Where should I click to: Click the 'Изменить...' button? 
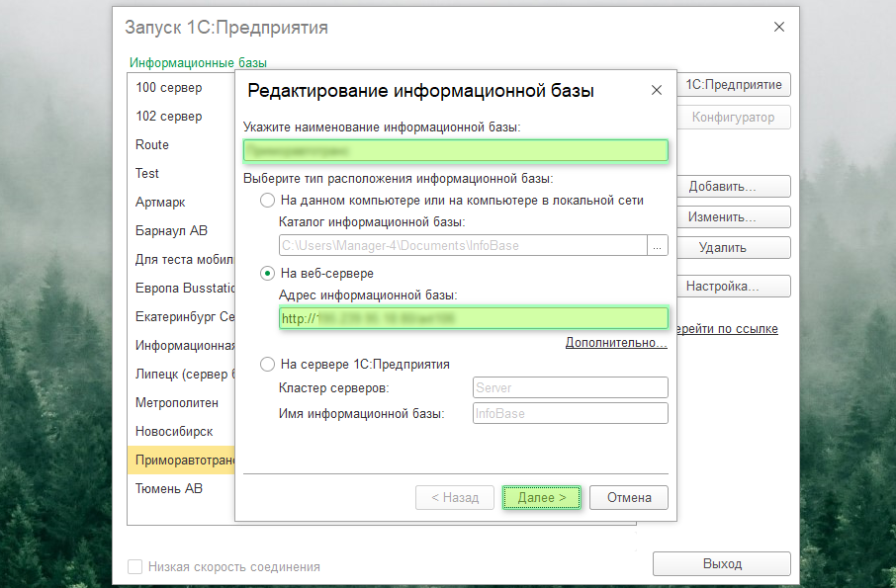click(x=734, y=217)
